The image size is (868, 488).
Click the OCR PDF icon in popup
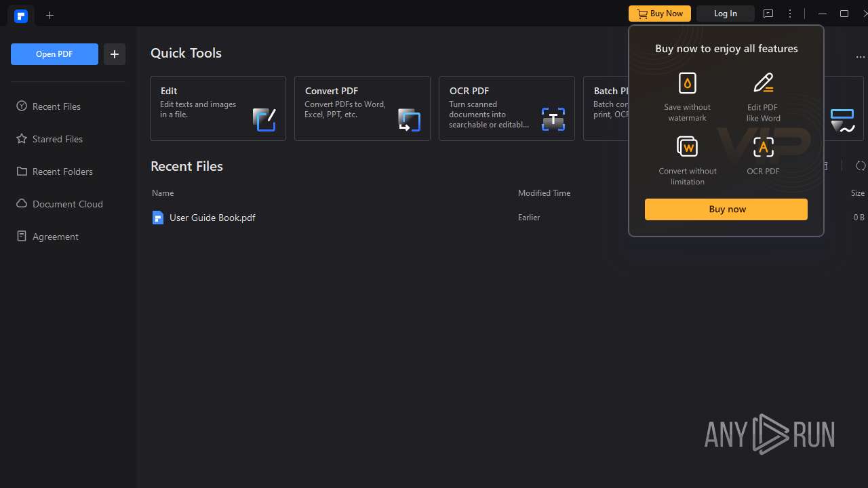click(x=764, y=146)
